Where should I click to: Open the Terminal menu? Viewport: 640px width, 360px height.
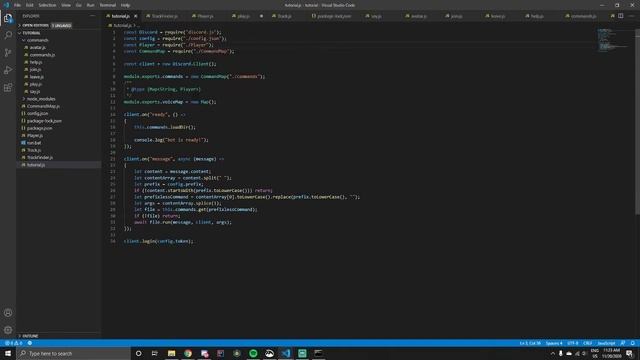[x=108, y=5]
